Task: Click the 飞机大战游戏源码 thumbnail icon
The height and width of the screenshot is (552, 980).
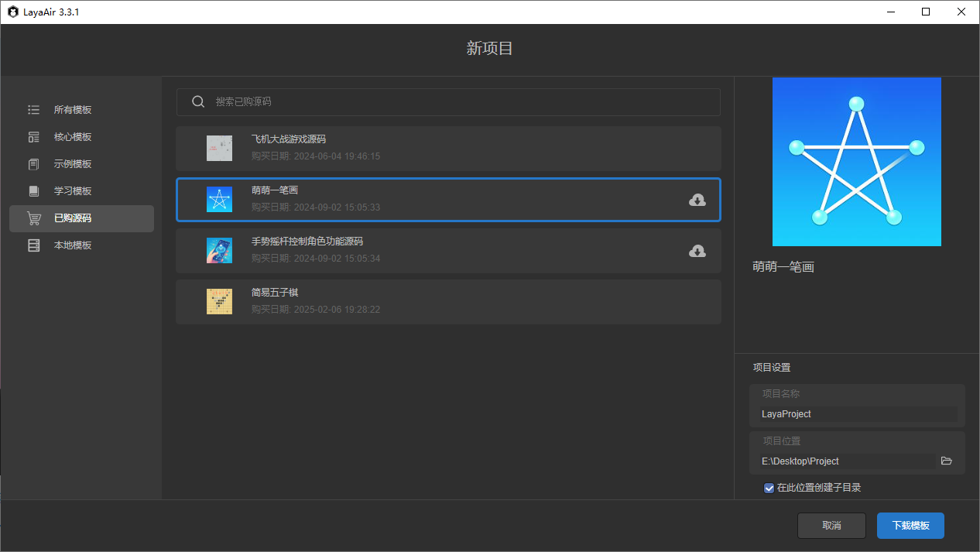Action: pyautogui.click(x=219, y=149)
